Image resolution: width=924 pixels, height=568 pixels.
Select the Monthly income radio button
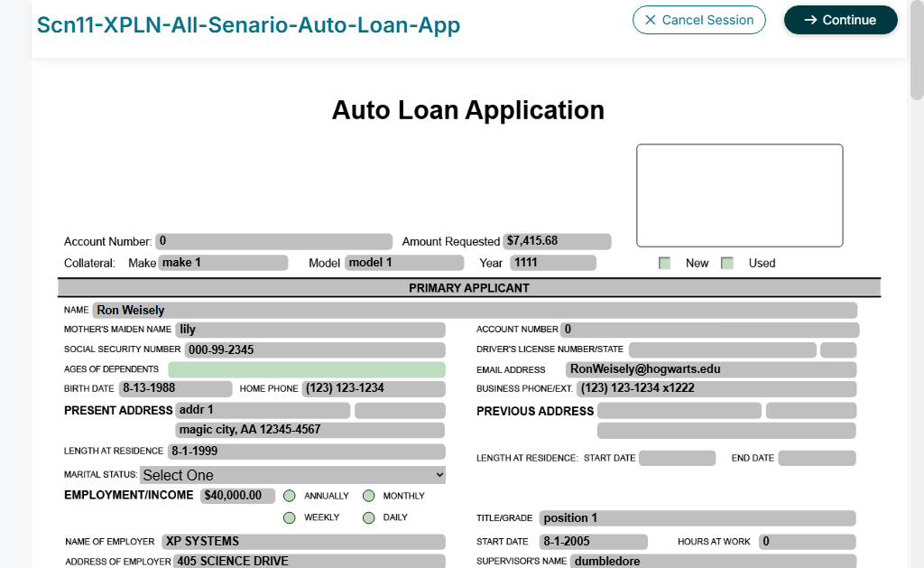(368, 496)
